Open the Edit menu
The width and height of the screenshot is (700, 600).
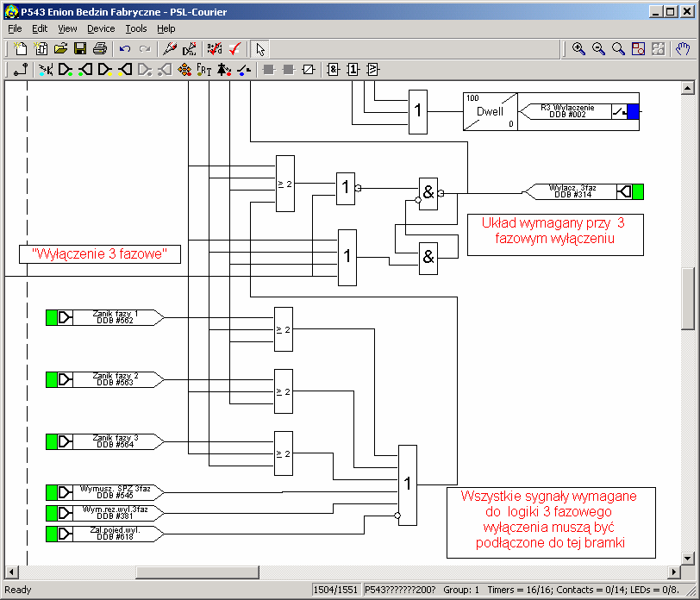(40, 28)
